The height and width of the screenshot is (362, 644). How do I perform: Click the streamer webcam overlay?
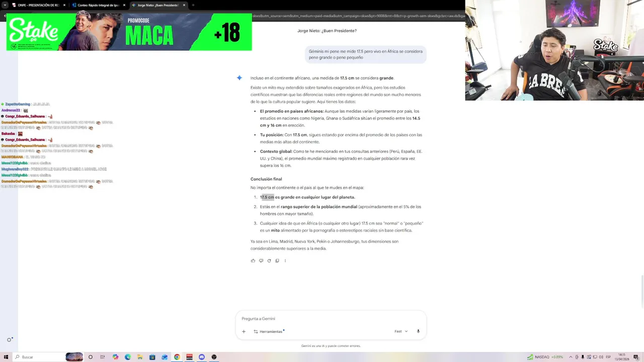click(x=554, y=50)
